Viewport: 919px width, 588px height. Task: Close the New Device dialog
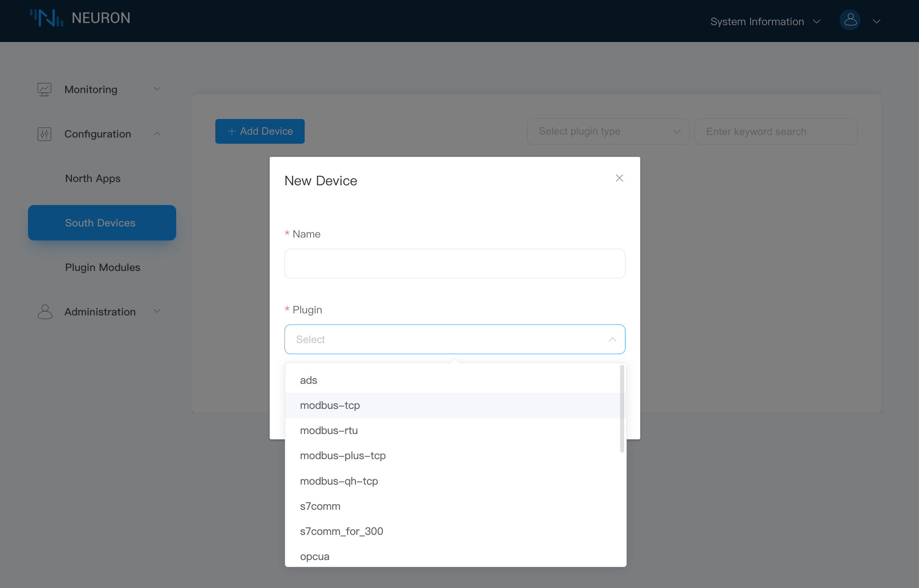619,178
